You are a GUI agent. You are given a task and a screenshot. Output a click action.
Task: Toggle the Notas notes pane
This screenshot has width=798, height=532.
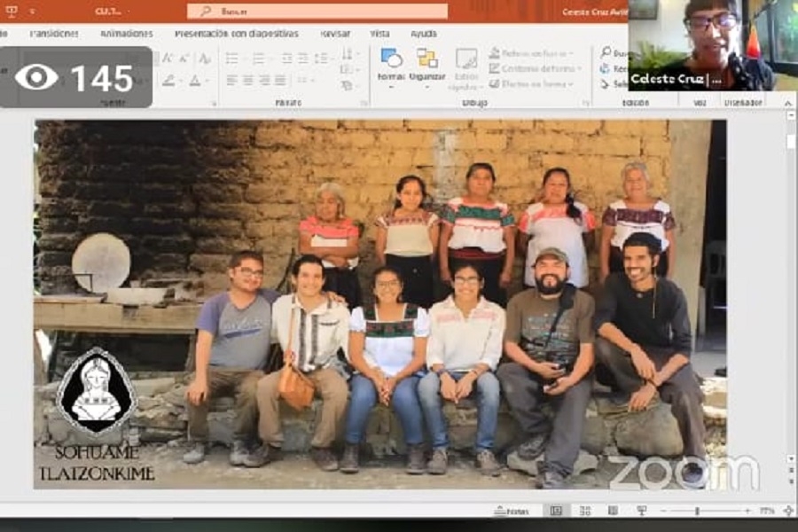(x=512, y=511)
